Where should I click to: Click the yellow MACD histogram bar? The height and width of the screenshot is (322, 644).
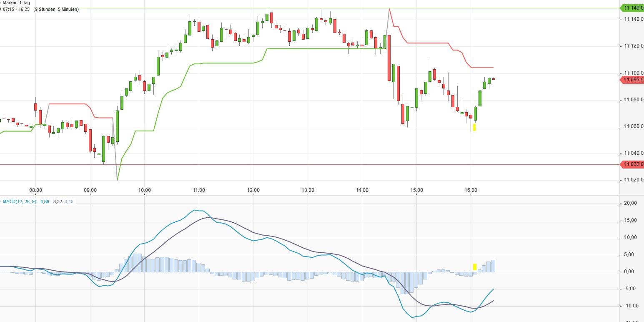click(475, 267)
